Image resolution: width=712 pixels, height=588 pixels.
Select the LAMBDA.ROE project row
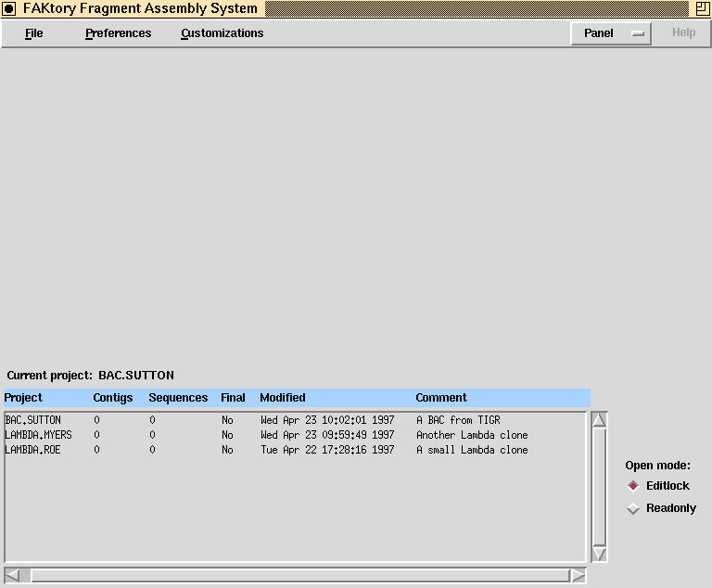click(x=32, y=450)
